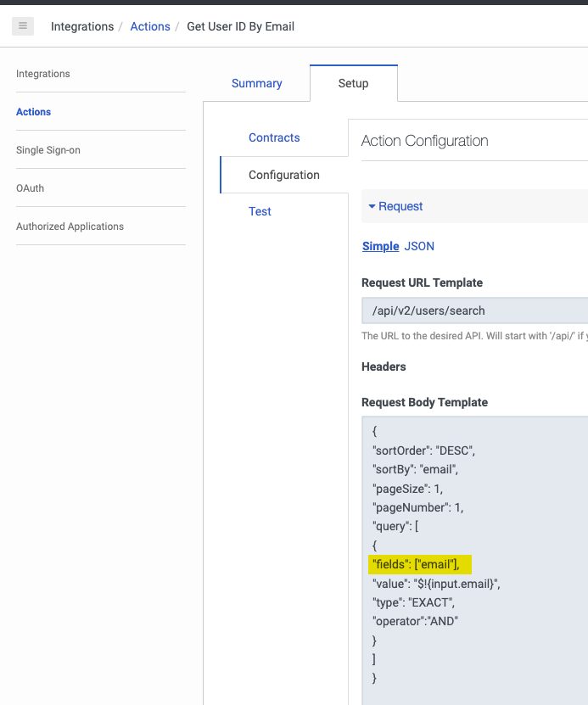Click the hamburger menu icon
The height and width of the screenshot is (705, 588).
click(x=23, y=26)
